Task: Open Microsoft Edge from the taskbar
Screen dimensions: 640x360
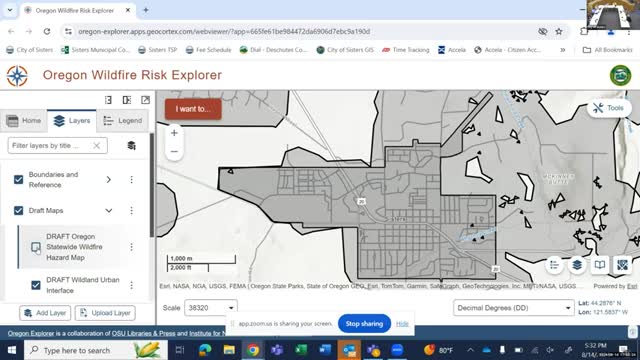Action: click(x=205, y=350)
